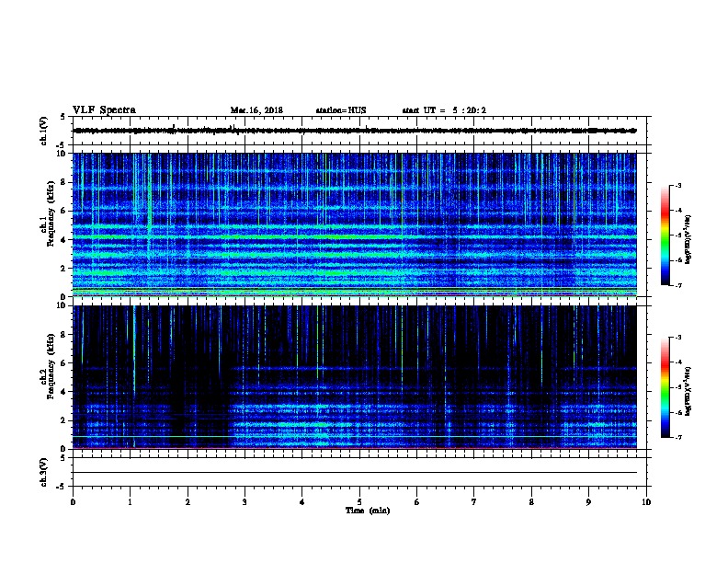Click the date text 'Mar.16, 2018'
Screen dimensions: 728x563
pos(256,110)
